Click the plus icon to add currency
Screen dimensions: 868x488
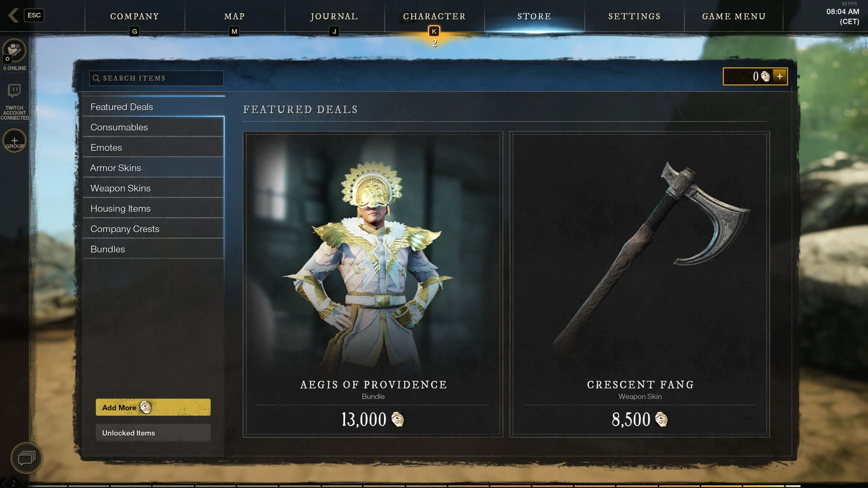[780, 76]
